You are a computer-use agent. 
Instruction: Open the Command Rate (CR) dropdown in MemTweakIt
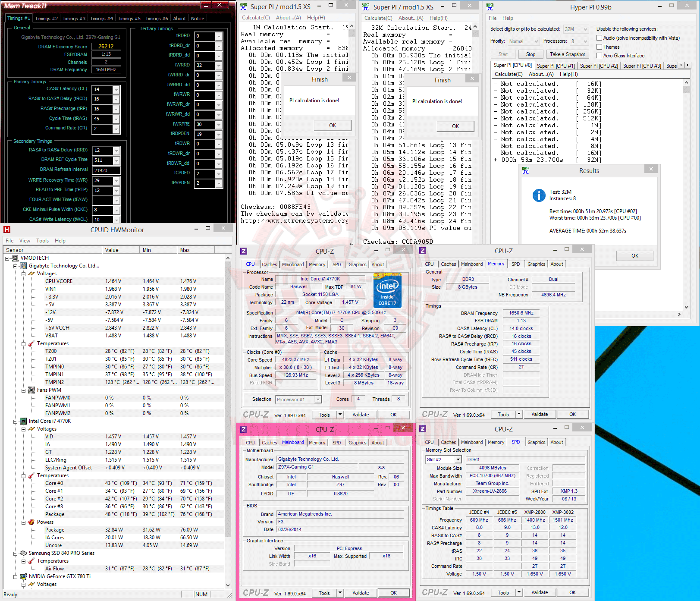pos(116,129)
